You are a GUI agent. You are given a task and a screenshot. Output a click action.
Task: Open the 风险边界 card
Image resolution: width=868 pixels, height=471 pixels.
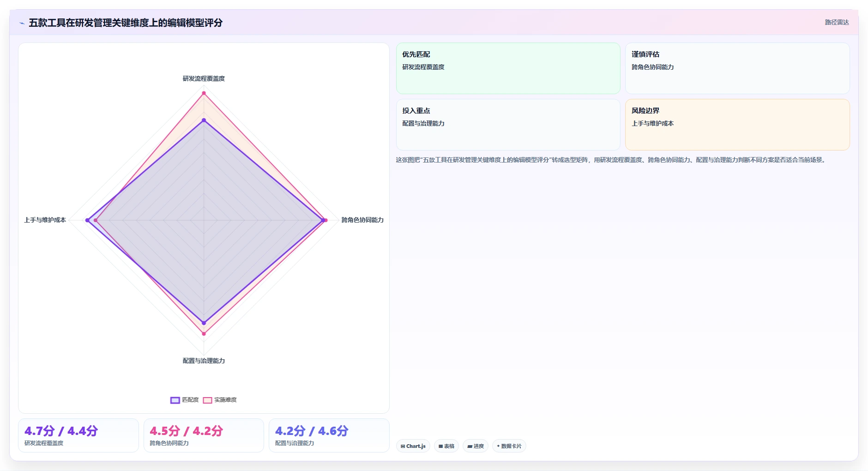(x=737, y=125)
